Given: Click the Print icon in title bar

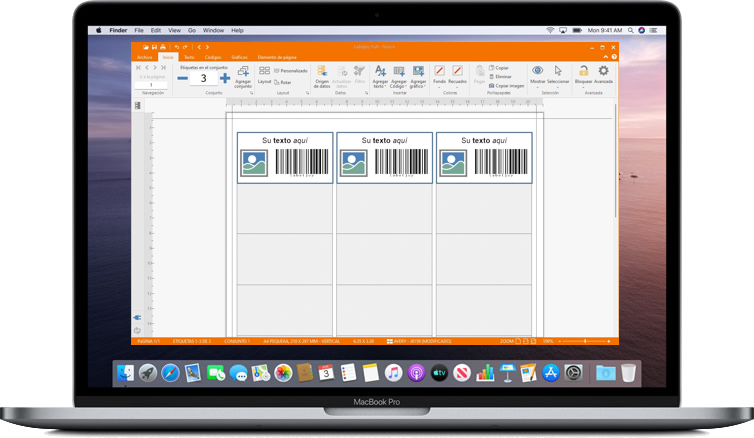Looking at the screenshot, I should (163, 47).
